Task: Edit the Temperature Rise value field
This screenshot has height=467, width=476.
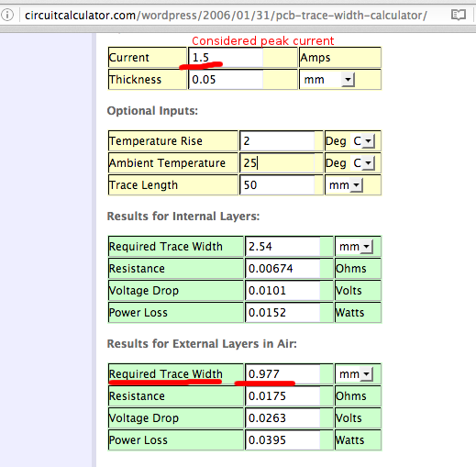Action: [277, 140]
